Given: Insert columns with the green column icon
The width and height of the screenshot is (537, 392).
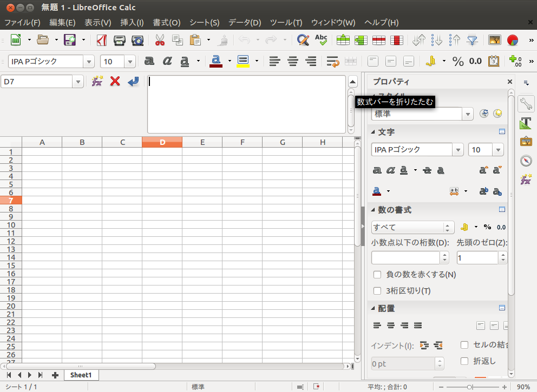Looking at the screenshot, I should click(x=361, y=41).
